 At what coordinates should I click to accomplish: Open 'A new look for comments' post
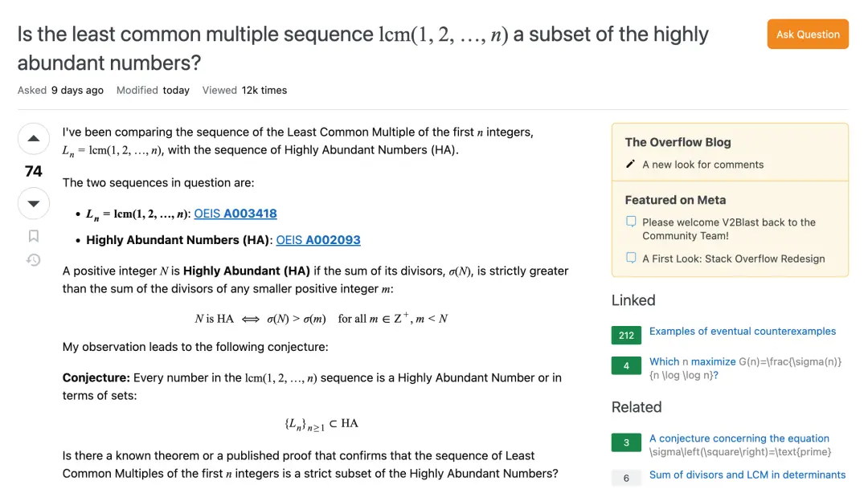[703, 165]
